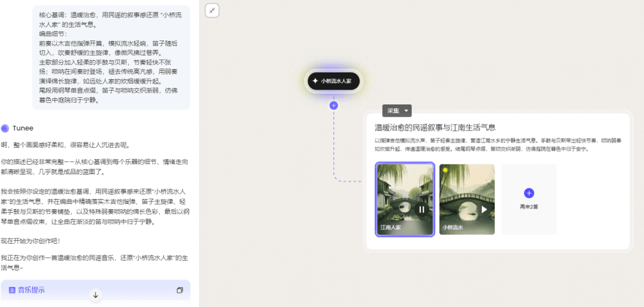Copy the 音乐提示 music prompt
644x307 pixels.
[x=179, y=290]
